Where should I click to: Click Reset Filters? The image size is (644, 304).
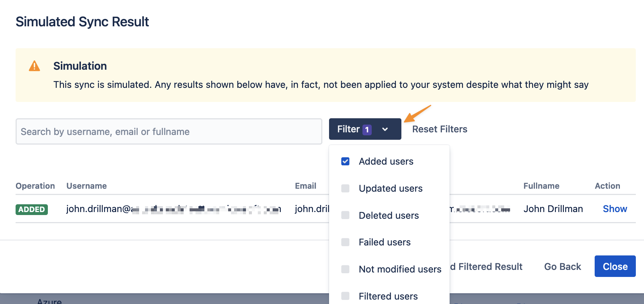pyautogui.click(x=440, y=129)
